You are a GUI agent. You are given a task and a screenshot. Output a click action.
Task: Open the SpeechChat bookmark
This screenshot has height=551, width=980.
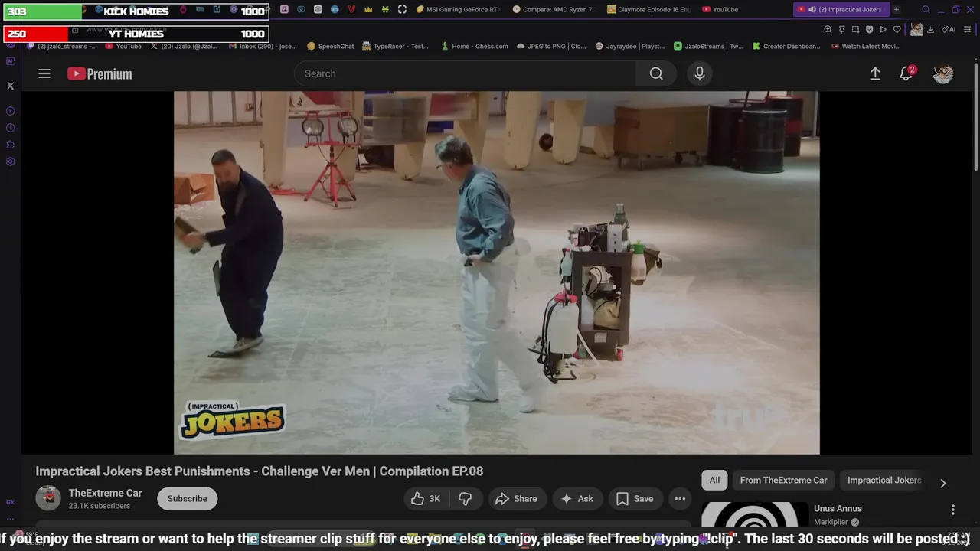[x=331, y=46]
